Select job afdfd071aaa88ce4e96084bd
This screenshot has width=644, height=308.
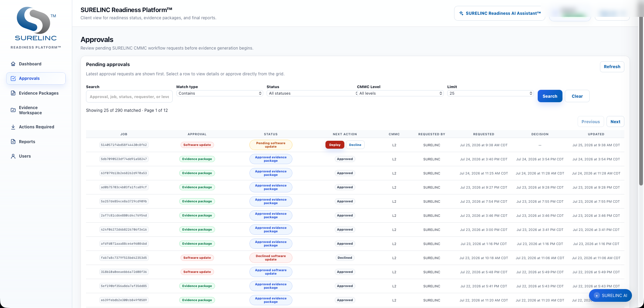124,244
